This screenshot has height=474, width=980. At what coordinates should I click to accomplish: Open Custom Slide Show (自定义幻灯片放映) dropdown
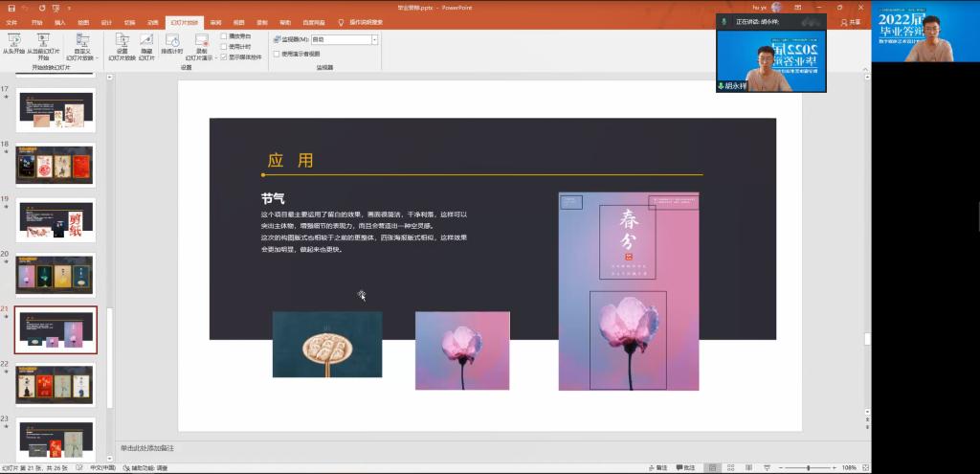click(x=83, y=47)
